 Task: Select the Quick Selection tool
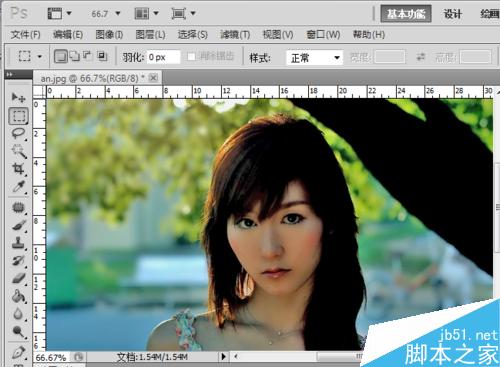click(x=18, y=151)
